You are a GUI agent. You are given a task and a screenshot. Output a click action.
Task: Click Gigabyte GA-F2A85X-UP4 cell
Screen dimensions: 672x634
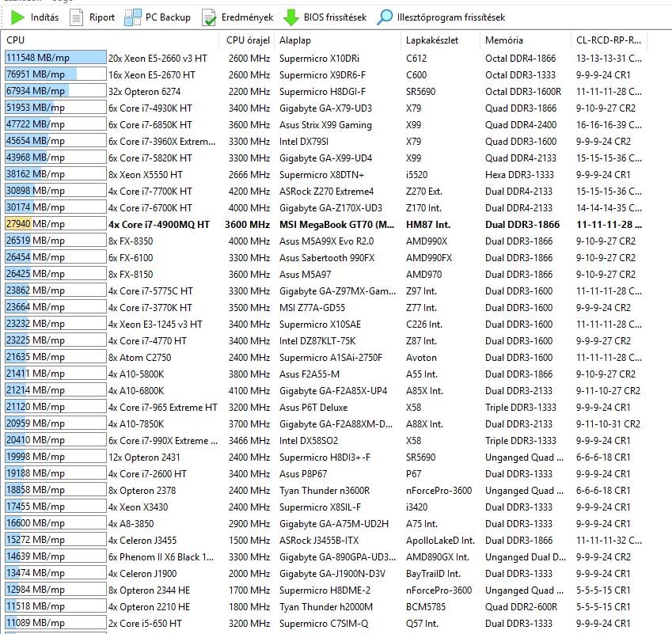[333, 391]
